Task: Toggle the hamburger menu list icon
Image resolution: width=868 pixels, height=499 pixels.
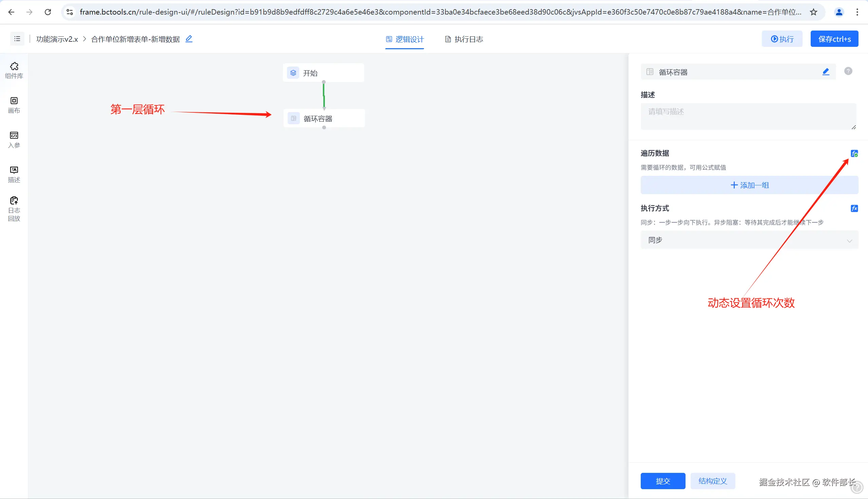Action: (x=17, y=39)
